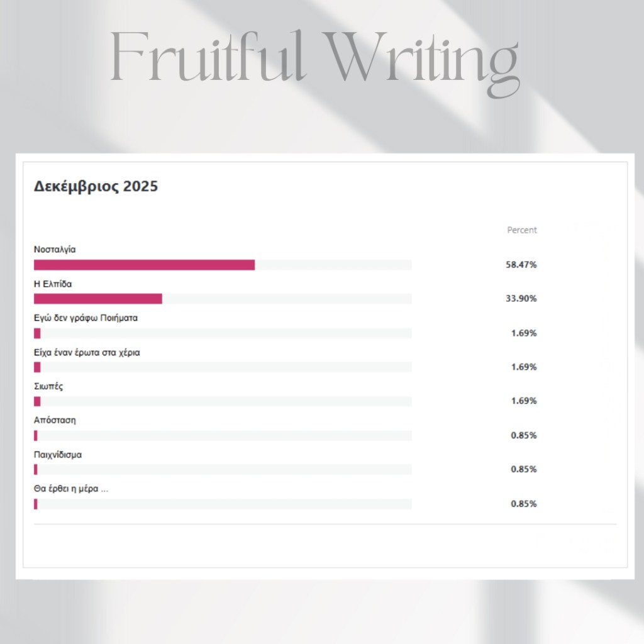Choose the Παιχνίδισμα option label

[58, 455]
